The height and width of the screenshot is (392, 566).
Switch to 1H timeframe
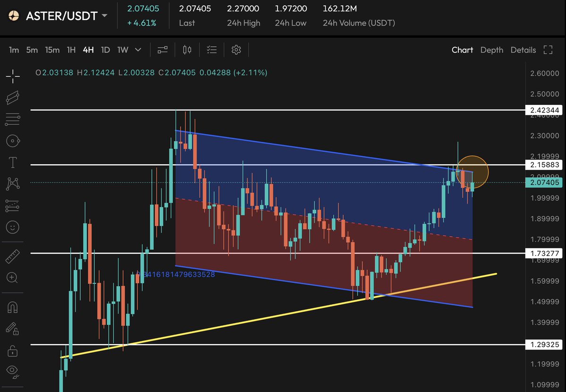coord(71,50)
